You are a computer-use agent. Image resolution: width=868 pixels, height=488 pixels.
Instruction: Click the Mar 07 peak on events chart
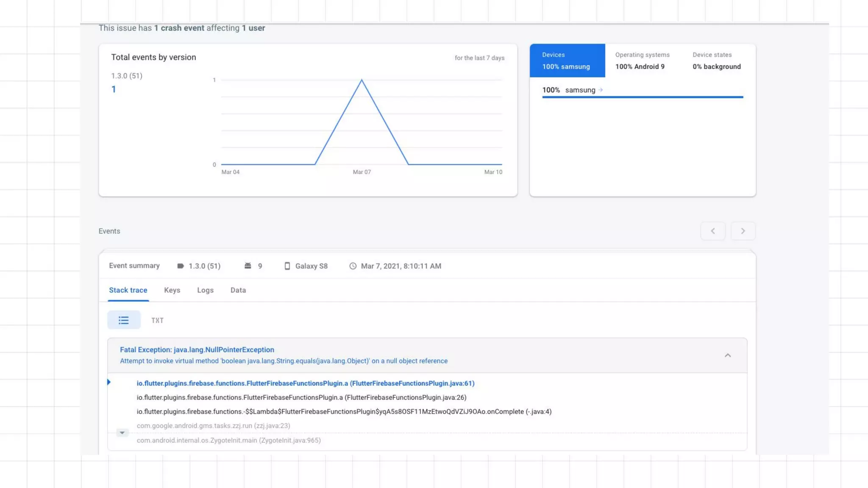(362, 80)
